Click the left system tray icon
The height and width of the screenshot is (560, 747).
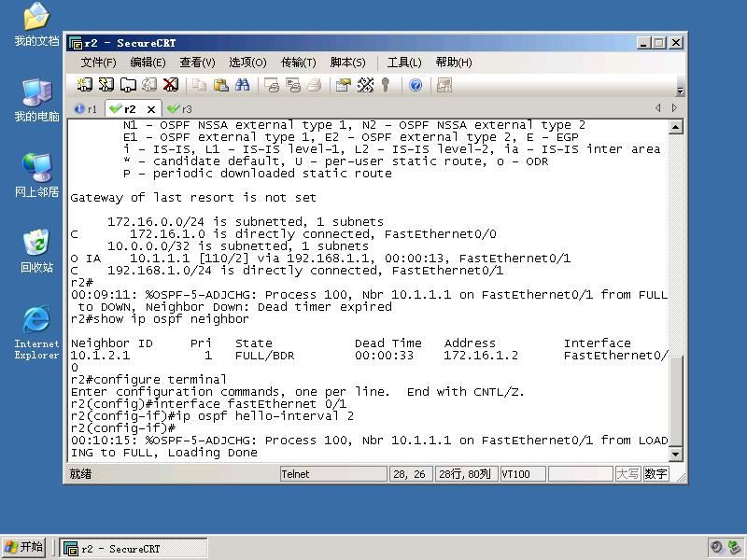point(716,548)
